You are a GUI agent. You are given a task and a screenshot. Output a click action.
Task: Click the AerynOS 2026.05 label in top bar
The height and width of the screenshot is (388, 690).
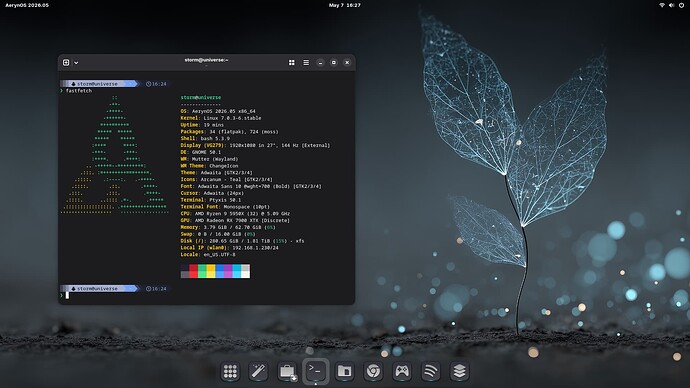[x=27, y=5]
